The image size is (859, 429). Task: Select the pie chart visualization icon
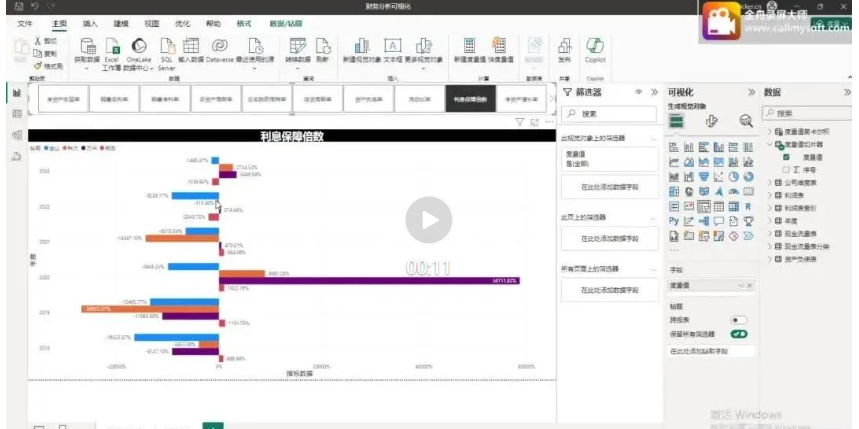pos(734,177)
